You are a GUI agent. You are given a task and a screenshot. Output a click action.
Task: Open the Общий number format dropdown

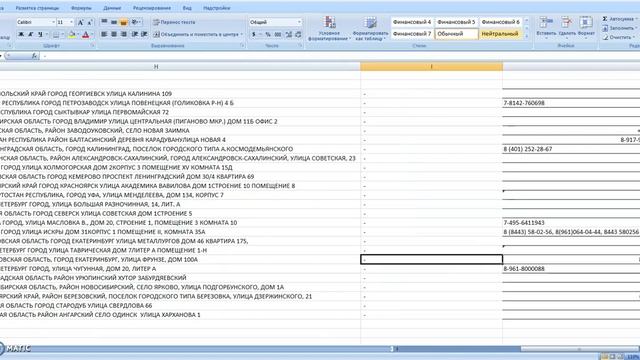299,22
